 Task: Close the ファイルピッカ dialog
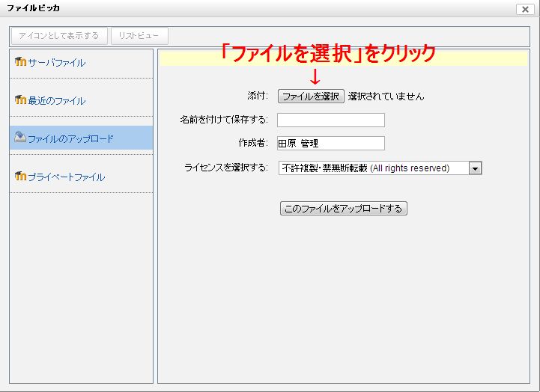tap(525, 9)
